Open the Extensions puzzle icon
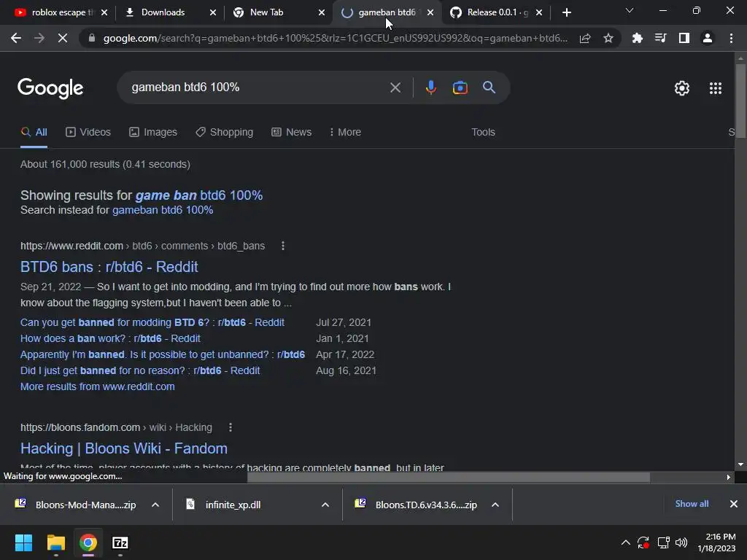 (x=637, y=38)
